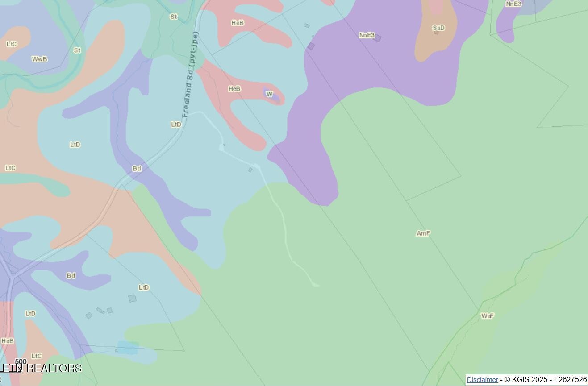588x386 pixels.
Task: Select the NnE3 label beside the building footprint
Action: [367, 35]
